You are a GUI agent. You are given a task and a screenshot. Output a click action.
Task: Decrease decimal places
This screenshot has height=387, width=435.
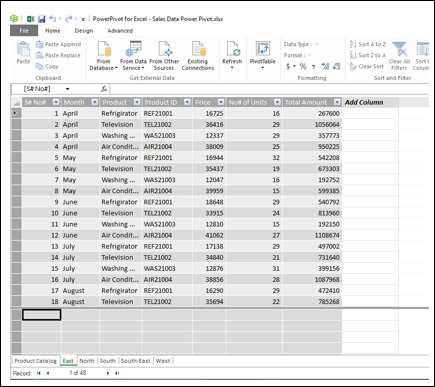point(337,66)
